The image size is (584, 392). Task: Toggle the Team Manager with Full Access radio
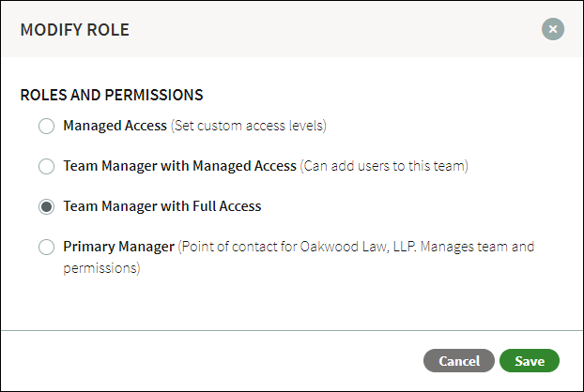47,206
